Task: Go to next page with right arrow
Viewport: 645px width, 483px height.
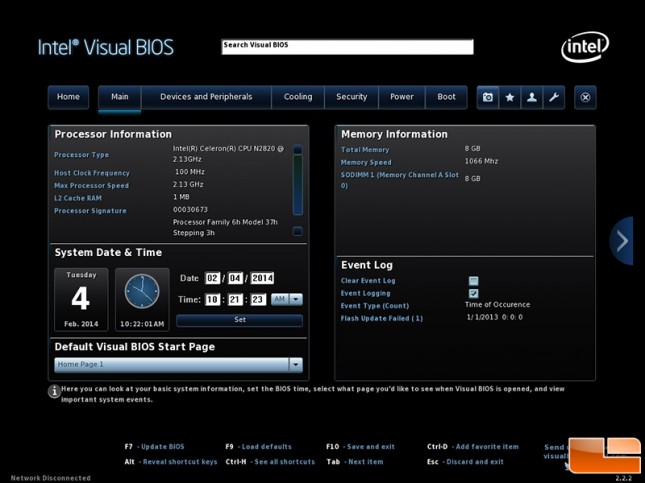Action: [x=622, y=241]
